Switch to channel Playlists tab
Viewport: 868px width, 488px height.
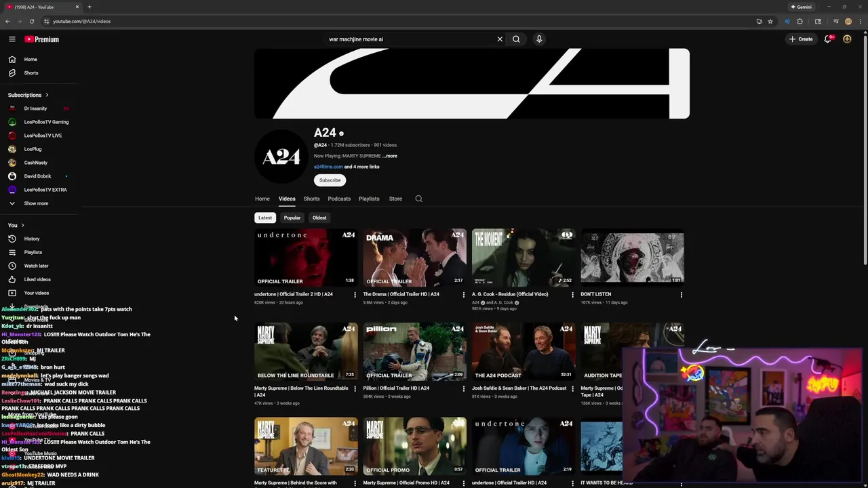(369, 199)
